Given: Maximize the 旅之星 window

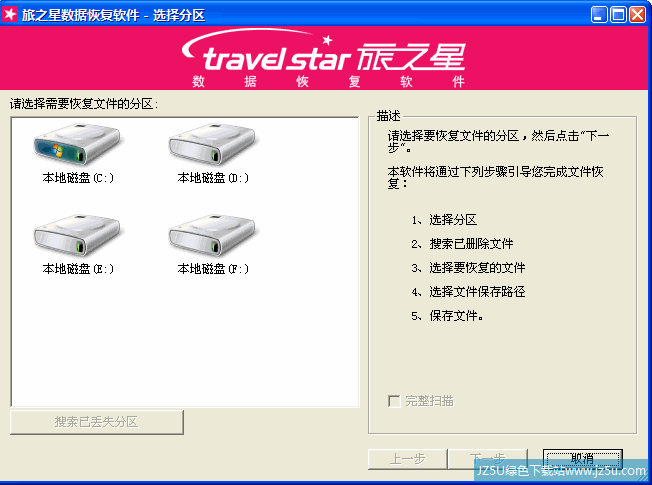Looking at the screenshot, I should click(618, 15).
